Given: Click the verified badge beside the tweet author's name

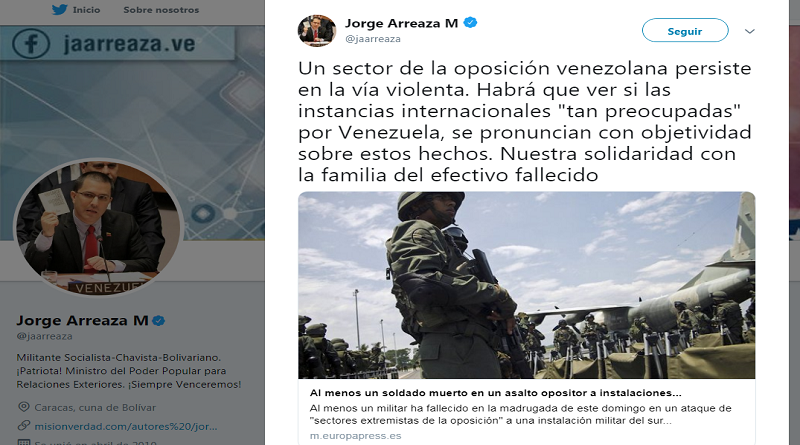Looking at the screenshot, I should pos(470,22).
